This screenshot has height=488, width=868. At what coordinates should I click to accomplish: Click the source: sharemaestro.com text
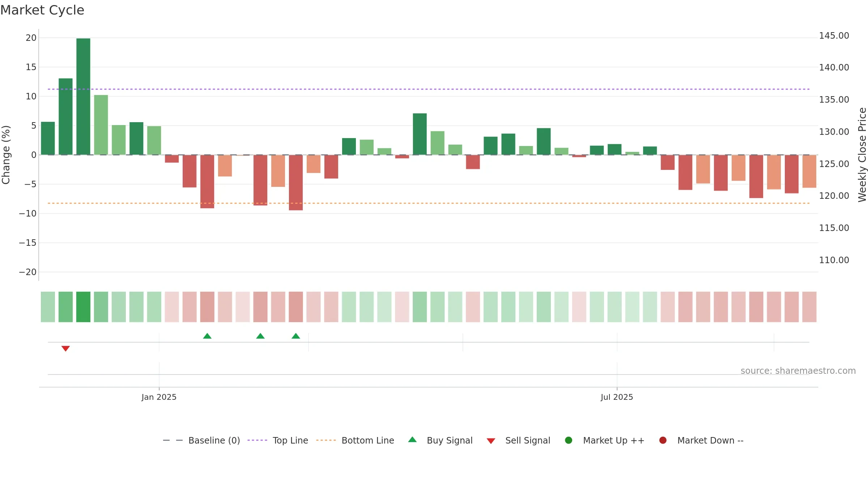click(x=798, y=371)
